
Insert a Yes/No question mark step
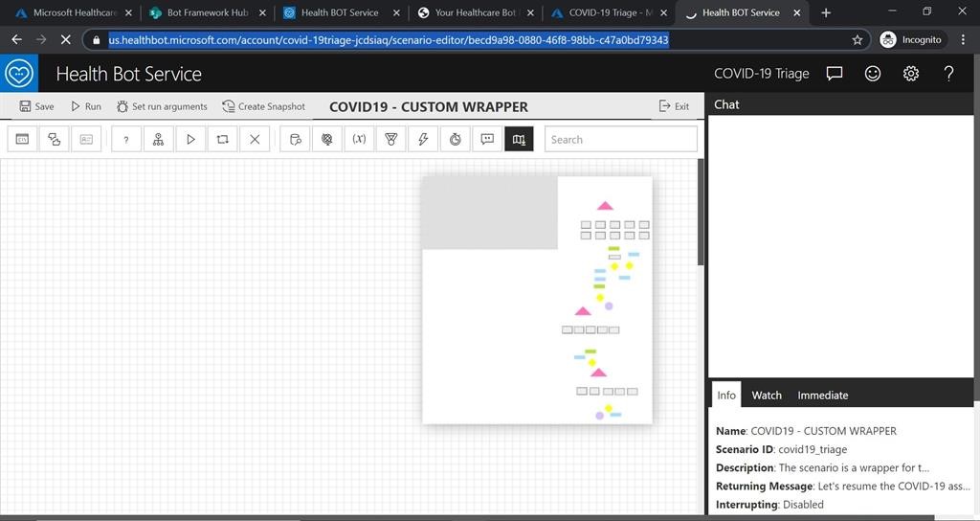pyautogui.click(x=126, y=140)
